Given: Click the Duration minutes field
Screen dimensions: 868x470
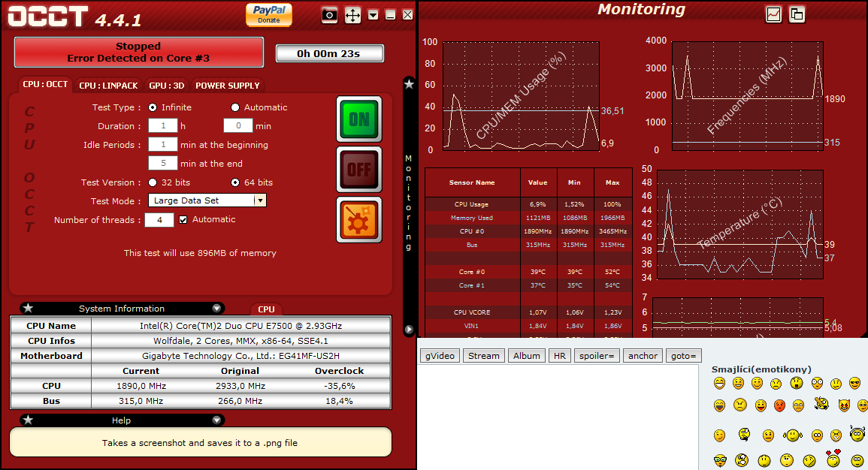Looking at the screenshot, I should tap(238, 126).
